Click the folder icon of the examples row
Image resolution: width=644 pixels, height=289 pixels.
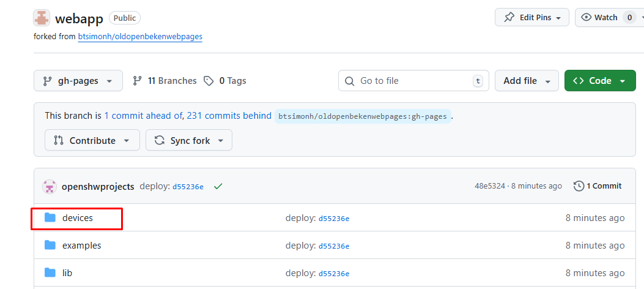point(50,246)
